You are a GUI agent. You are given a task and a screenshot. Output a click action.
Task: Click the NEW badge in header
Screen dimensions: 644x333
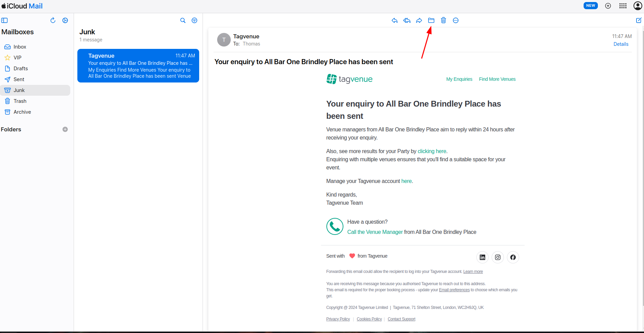point(591,6)
